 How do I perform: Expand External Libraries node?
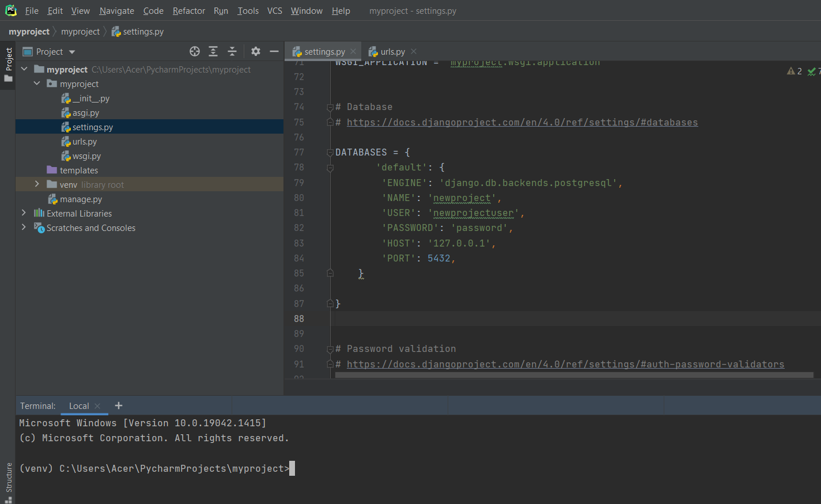click(x=24, y=213)
